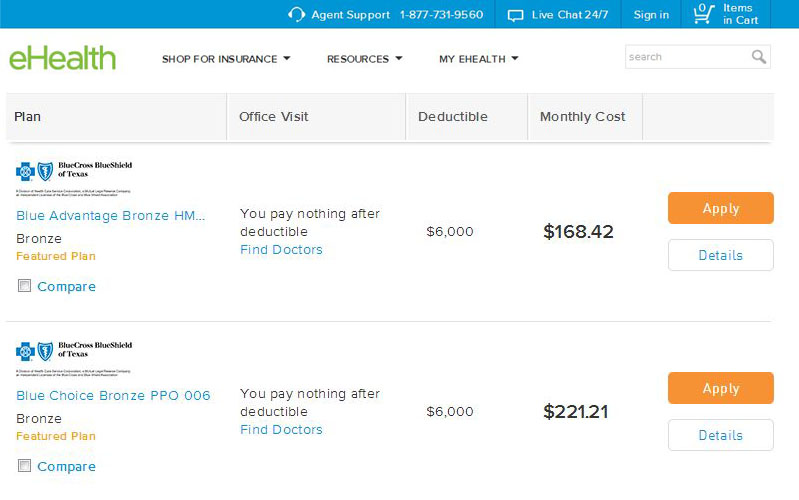Click the Agent Support headset icon
Screen dimensions: 799x500
pyautogui.click(x=296, y=15)
